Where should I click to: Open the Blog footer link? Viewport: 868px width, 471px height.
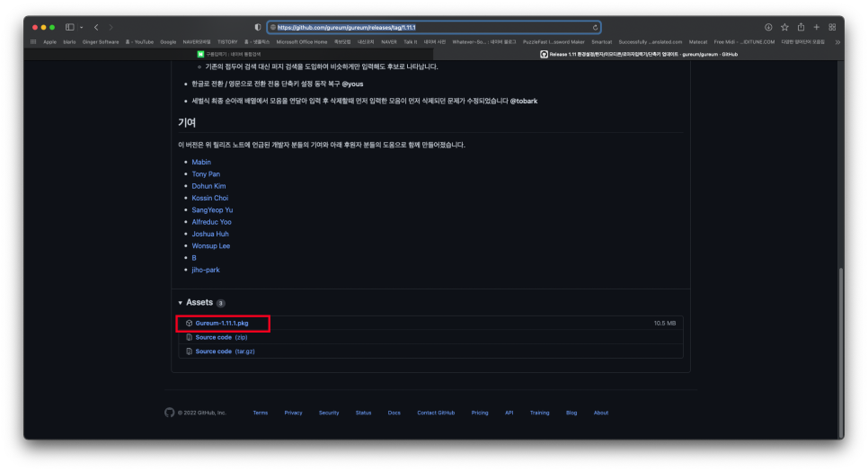571,413
